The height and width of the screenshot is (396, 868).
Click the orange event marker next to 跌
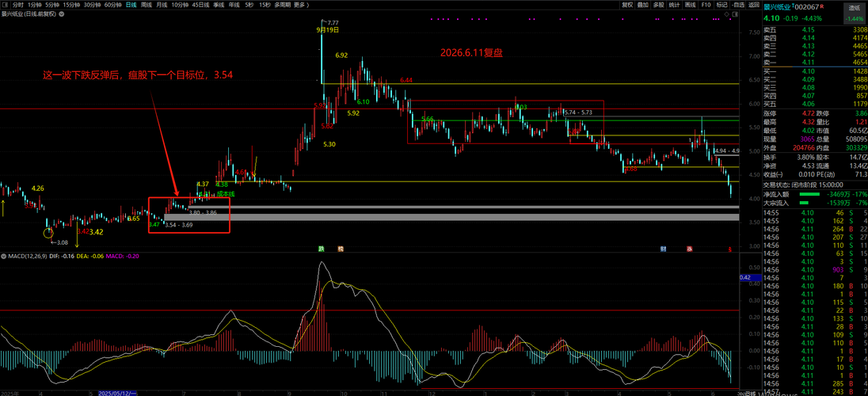pyautogui.click(x=341, y=249)
